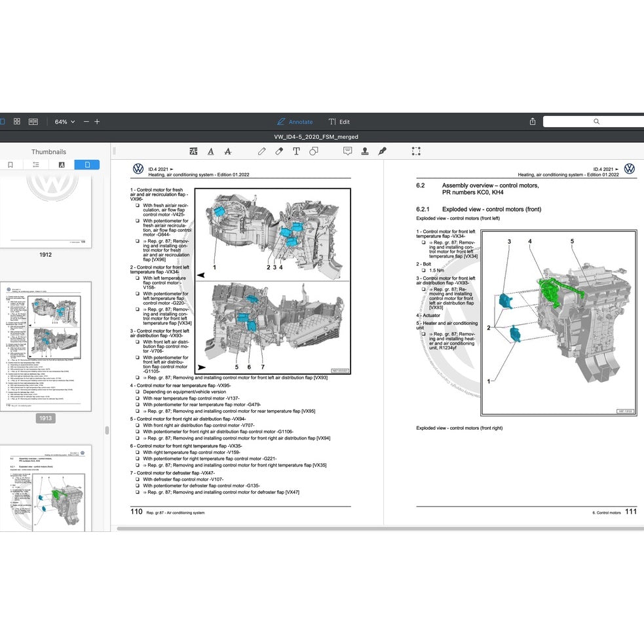Viewport: 644px width, 644px height.
Task: Activate the eraser tool
Action: tap(279, 151)
